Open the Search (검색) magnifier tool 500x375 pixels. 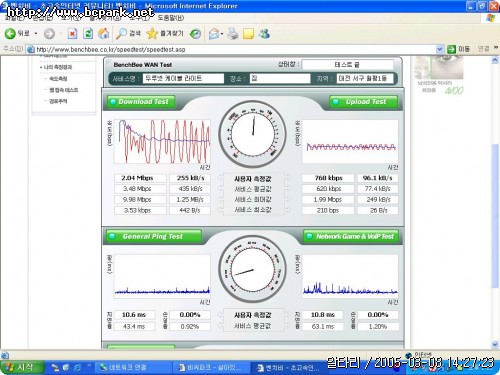point(128,33)
